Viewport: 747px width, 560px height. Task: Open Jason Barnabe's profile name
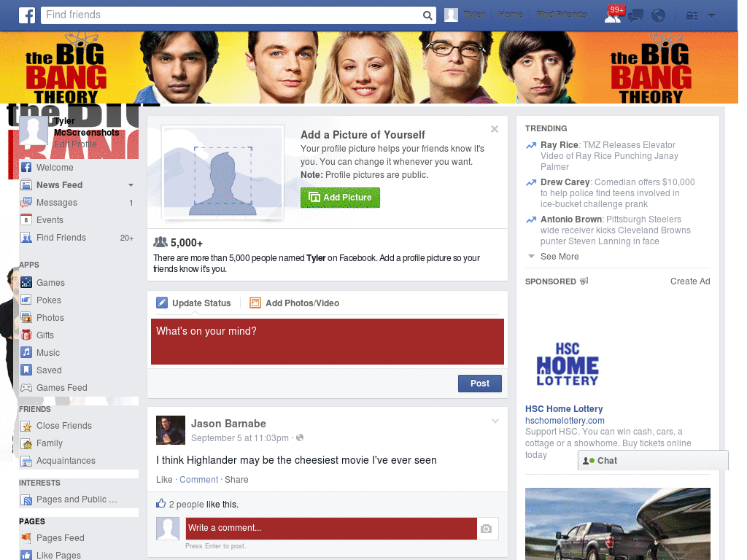(228, 424)
